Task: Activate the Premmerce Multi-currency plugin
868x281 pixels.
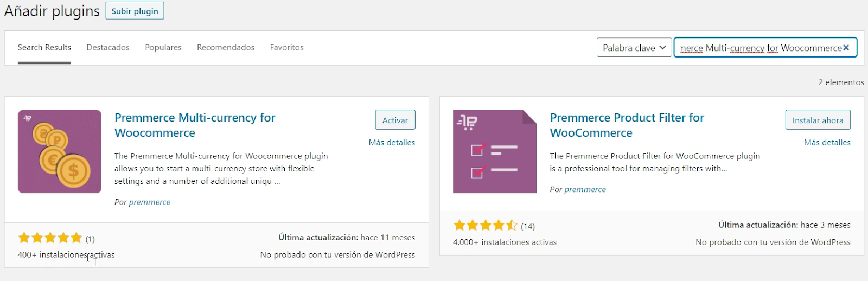Action: point(395,120)
